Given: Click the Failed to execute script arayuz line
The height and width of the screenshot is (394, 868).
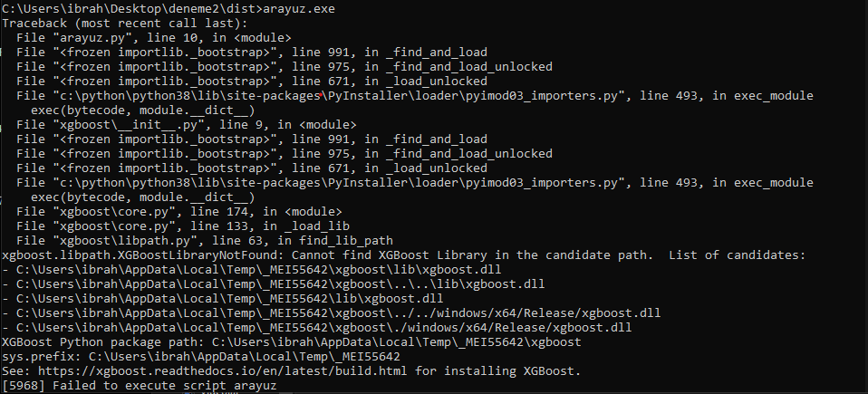Looking at the screenshot, I should point(139,385).
